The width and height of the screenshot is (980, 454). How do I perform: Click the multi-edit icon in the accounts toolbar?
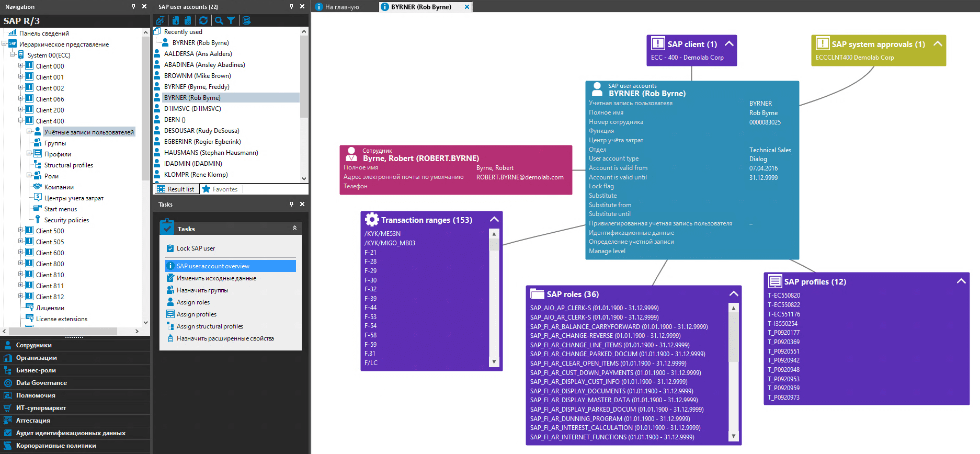[x=160, y=20]
